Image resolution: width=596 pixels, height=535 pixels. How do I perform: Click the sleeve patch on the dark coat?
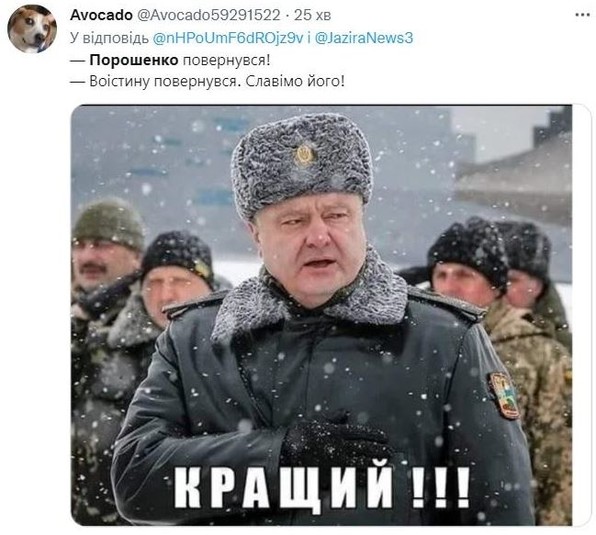503,395
